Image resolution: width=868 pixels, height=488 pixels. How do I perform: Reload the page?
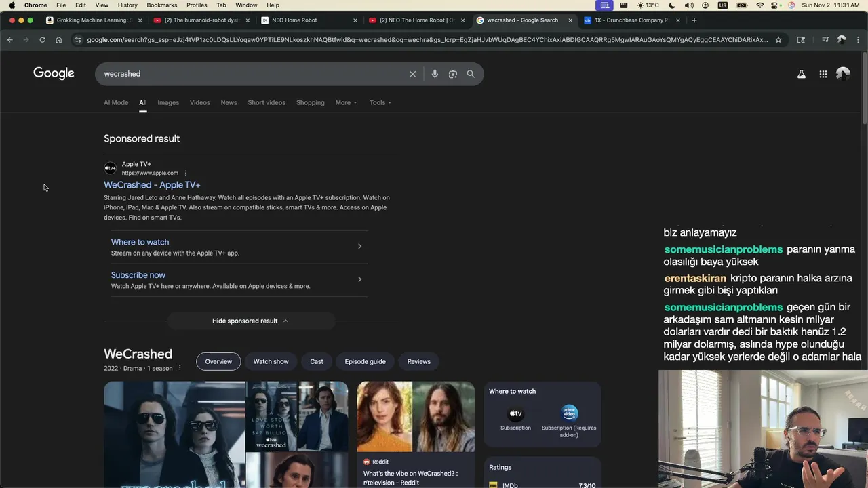tap(42, 40)
